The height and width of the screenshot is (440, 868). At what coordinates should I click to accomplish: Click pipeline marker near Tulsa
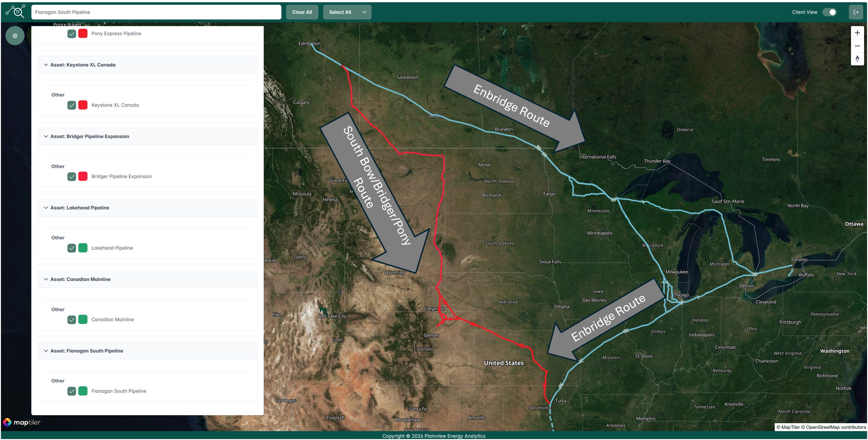561,385
